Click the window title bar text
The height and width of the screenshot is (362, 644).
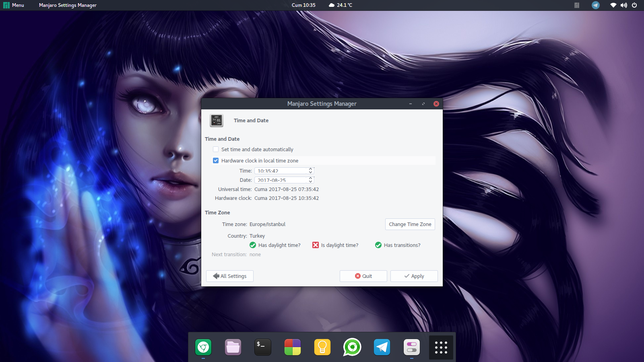coord(322,104)
